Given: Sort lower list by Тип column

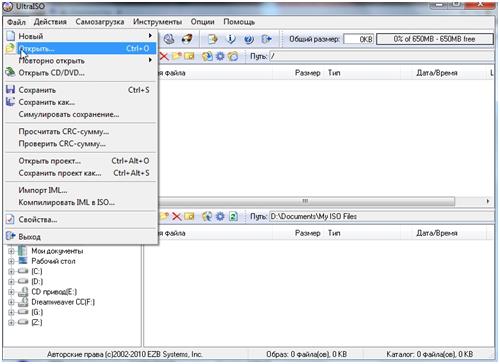Looking at the screenshot, I should pos(334,233).
